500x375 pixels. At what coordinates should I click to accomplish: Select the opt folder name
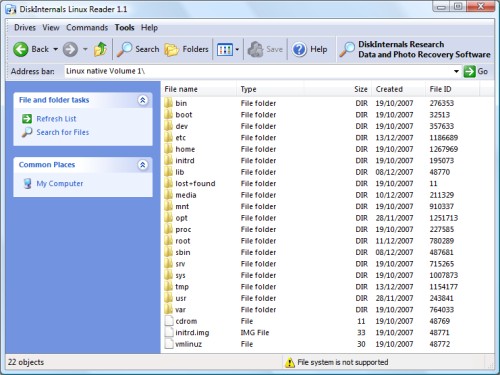(182, 218)
